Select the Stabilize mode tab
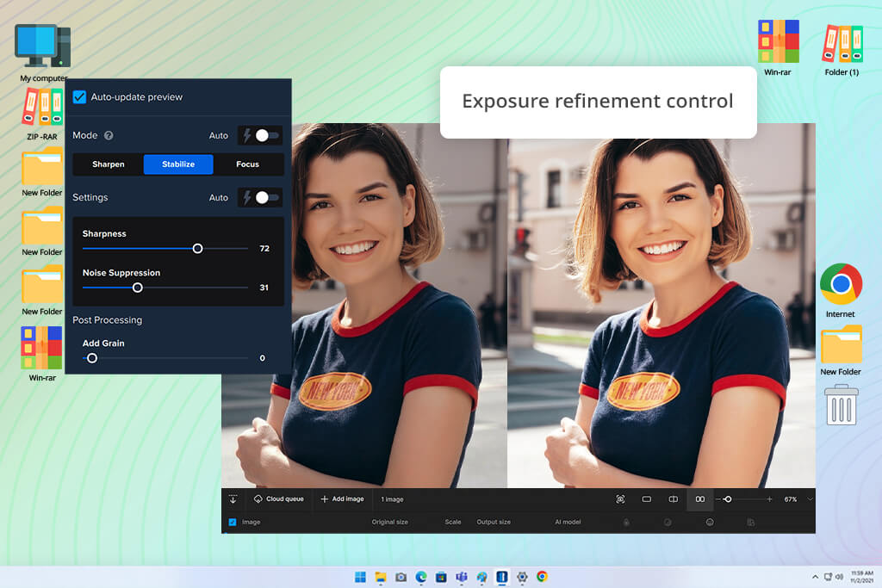Image resolution: width=882 pixels, height=588 pixels. pyautogui.click(x=178, y=164)
